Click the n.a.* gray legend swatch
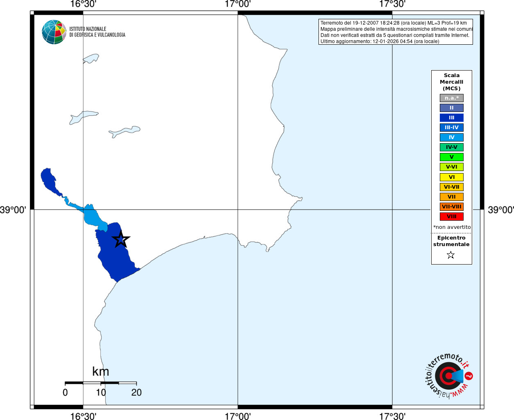The width and height of the screenshot is (514, 420). click(452, 98)
